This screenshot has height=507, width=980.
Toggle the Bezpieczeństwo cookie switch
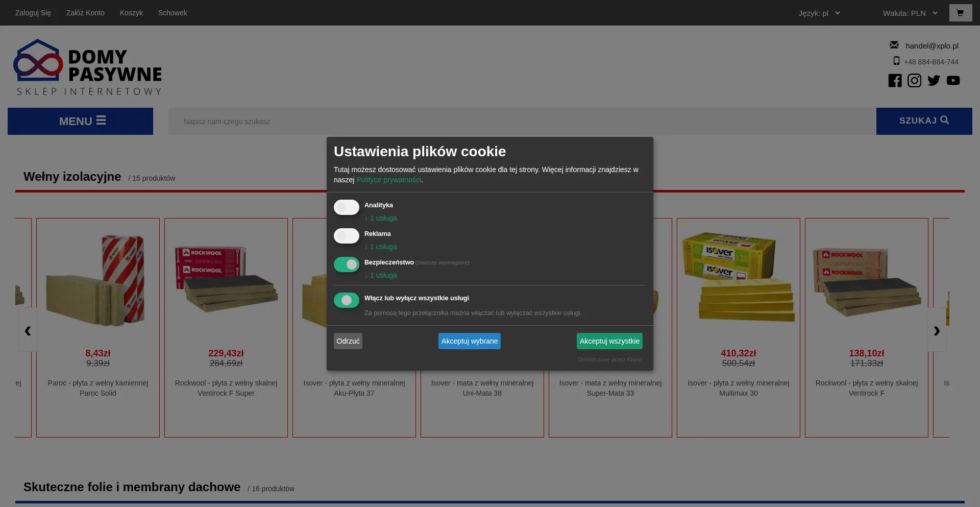pyautogui.click(x=347, y=264)
